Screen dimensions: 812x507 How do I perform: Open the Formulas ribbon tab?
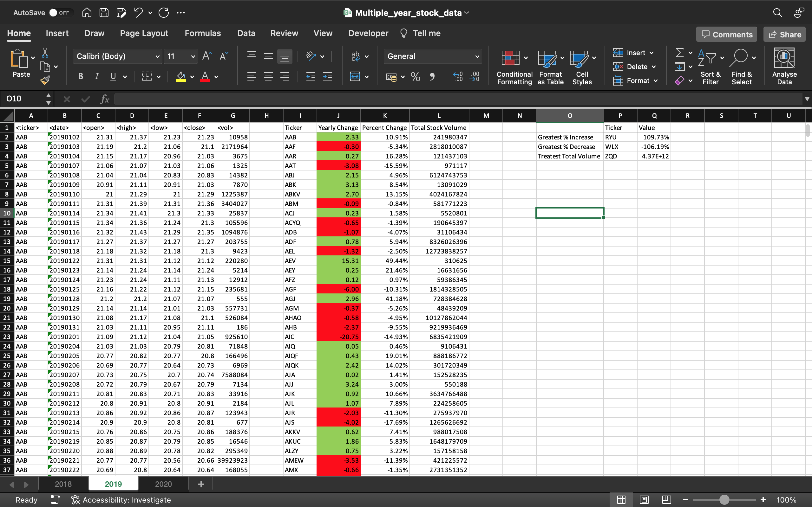coord(203,33)
